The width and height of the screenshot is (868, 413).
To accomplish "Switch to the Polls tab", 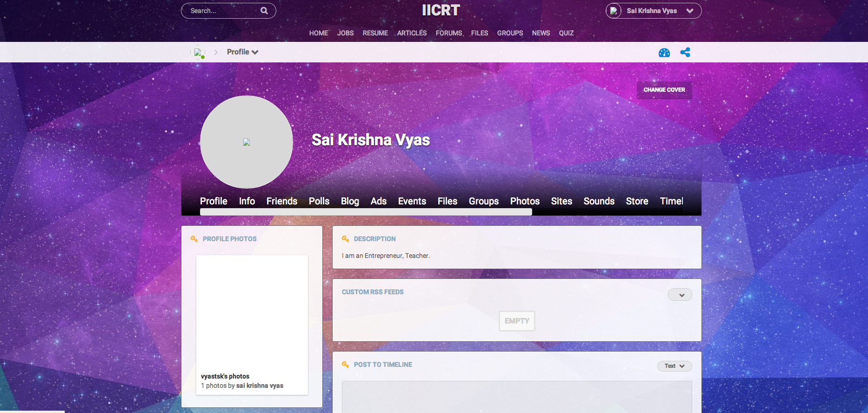I will (319, 201).
